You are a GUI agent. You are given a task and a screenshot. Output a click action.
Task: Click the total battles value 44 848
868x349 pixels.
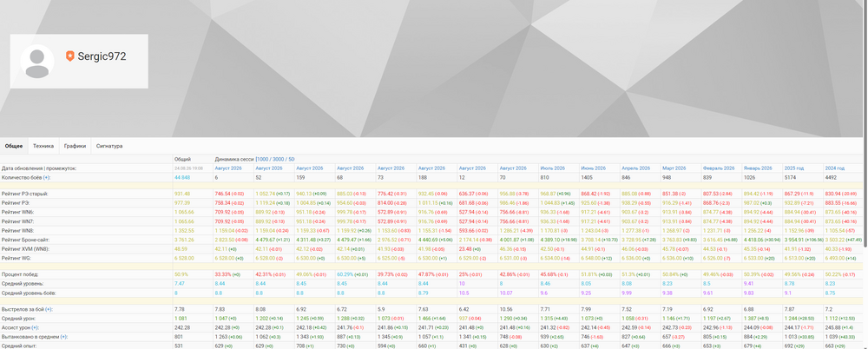(182, 177)
